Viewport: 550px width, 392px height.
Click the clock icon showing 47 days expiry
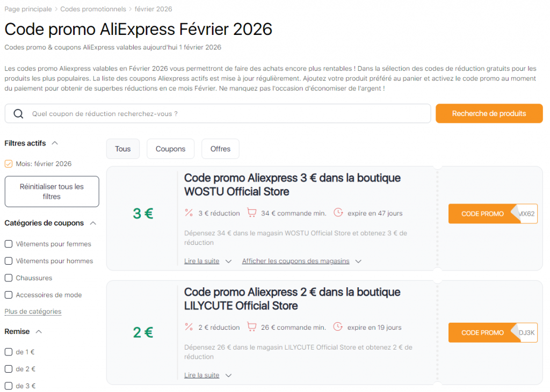click(338, 213)
